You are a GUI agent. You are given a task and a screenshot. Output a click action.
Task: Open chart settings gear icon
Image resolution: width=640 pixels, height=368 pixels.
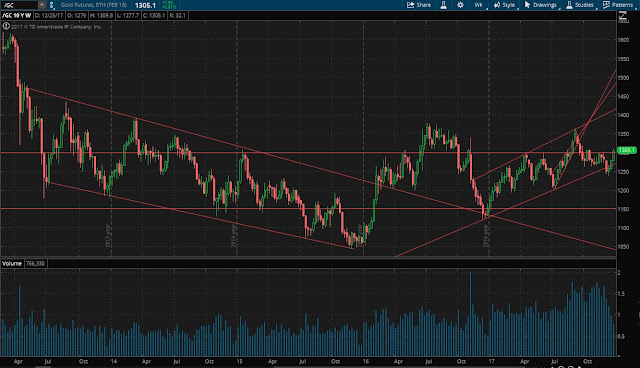(x=460, y=5)
